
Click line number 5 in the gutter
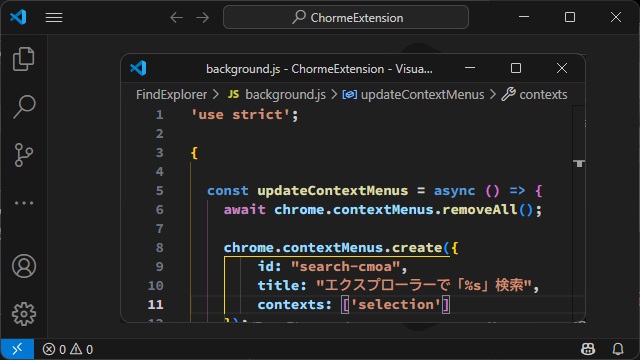159,191
